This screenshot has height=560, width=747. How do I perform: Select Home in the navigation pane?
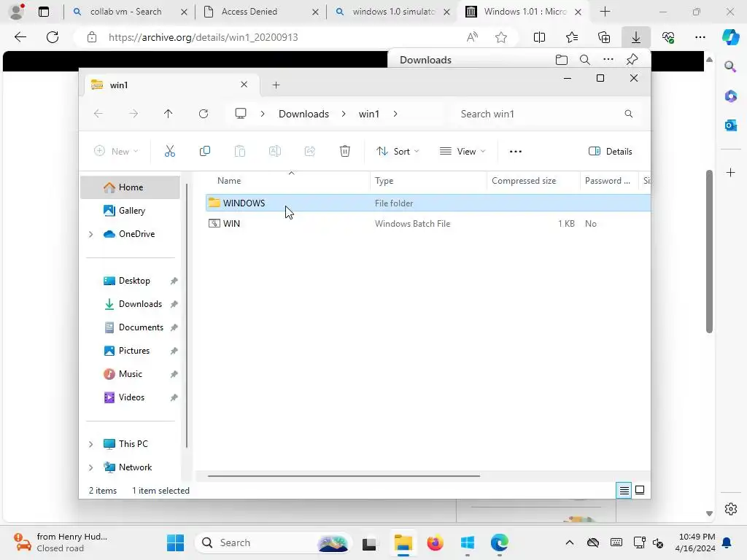[x=130, y=187]
